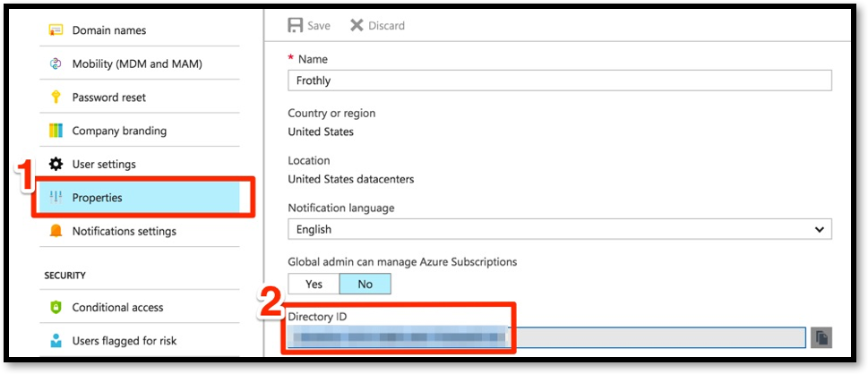Go to Domain names menu item
Viewport: 868px width, 374px height.
[108, 30]
